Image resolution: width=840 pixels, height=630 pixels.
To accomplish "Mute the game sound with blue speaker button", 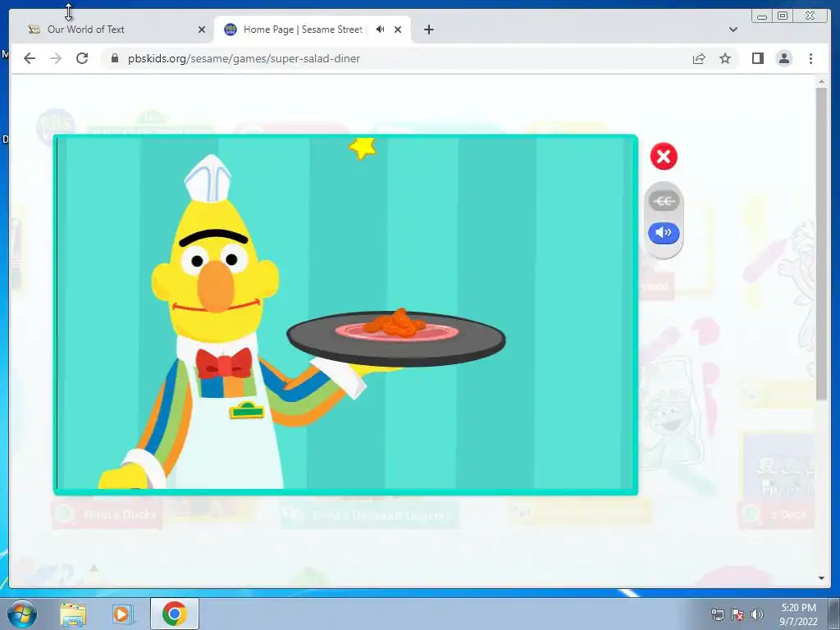I will click(664, 232).
